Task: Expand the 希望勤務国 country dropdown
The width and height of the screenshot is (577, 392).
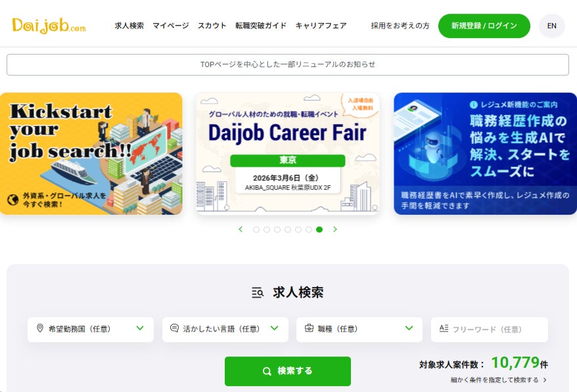Action: point(91,330)
